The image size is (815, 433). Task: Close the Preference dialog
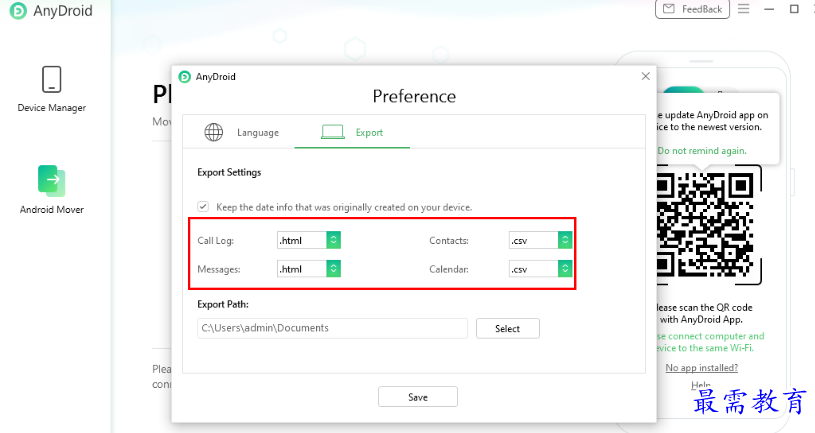[646, 76]
